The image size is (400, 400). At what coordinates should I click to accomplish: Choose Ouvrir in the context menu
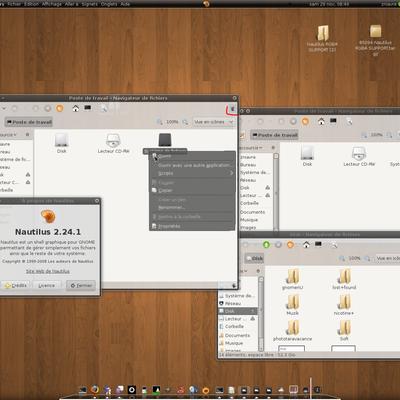[192, 156]
